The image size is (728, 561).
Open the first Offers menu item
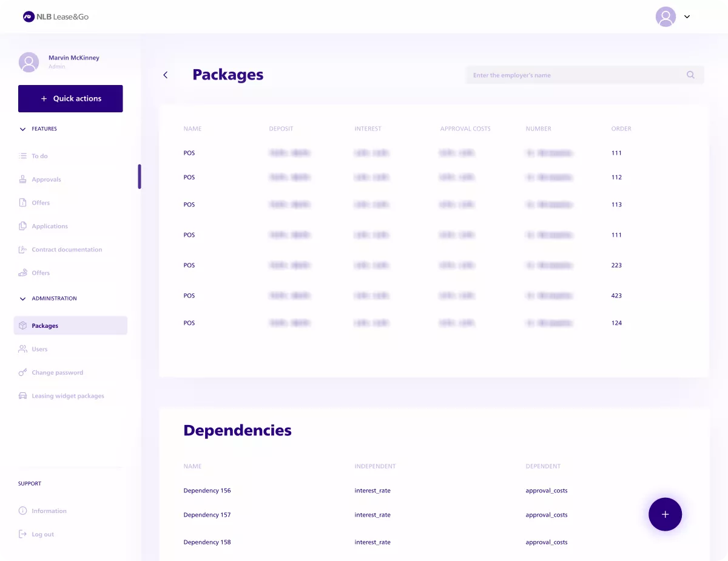pos(41,203)
